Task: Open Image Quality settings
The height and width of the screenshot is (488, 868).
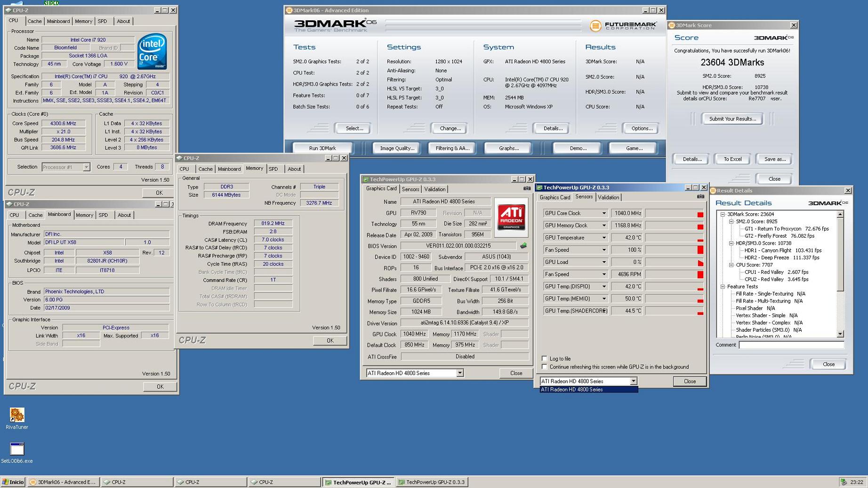Action: point(397,148)
